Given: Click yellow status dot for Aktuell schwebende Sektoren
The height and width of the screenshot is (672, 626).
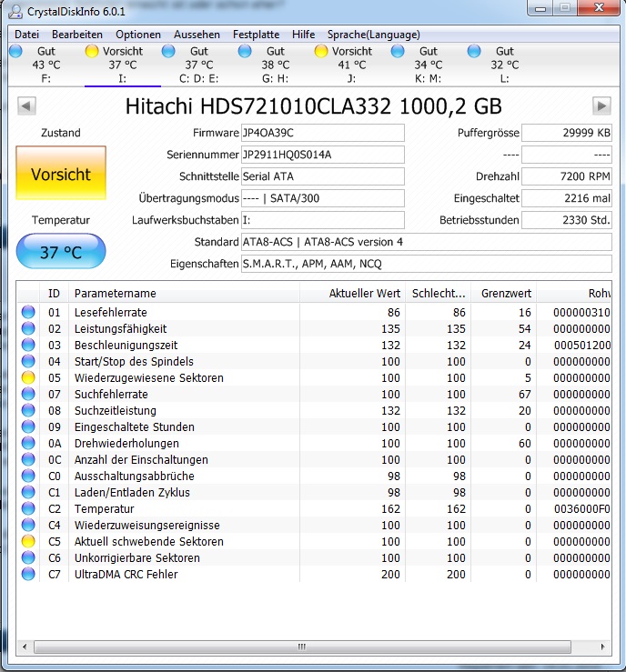Looking at the screenshot, I should coord(28,541).
